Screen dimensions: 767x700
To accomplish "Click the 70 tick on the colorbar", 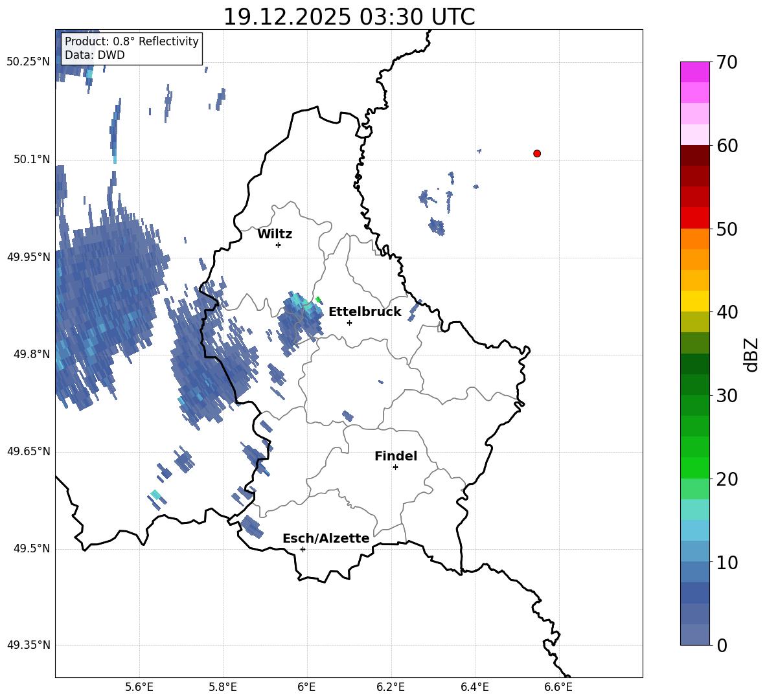I will pos(727,62).
